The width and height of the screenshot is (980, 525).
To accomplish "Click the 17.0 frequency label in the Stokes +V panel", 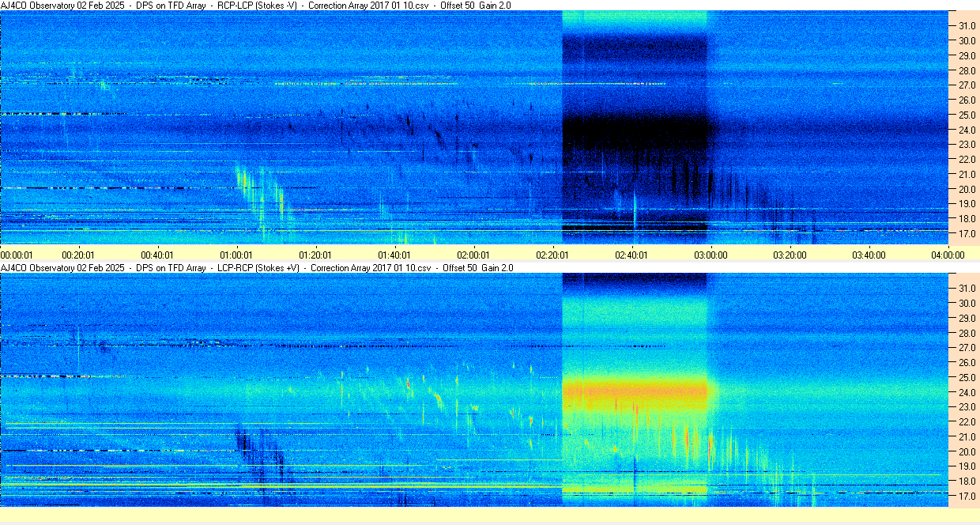I will click(967, 497).
